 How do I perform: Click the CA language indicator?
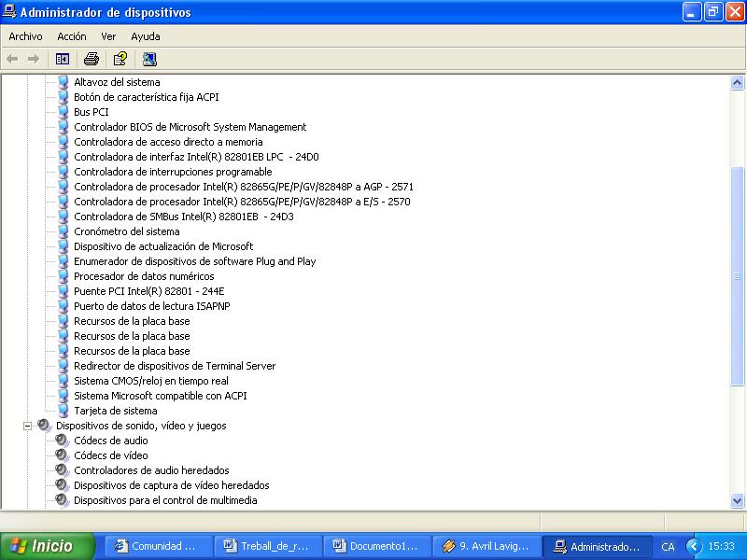[668, 547]
